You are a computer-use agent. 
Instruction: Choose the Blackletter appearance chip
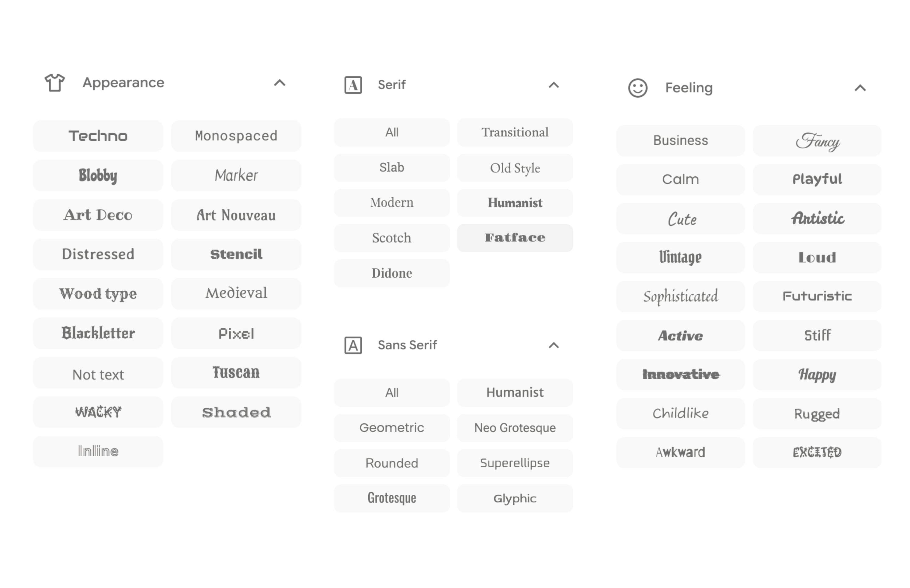(98, 333)
